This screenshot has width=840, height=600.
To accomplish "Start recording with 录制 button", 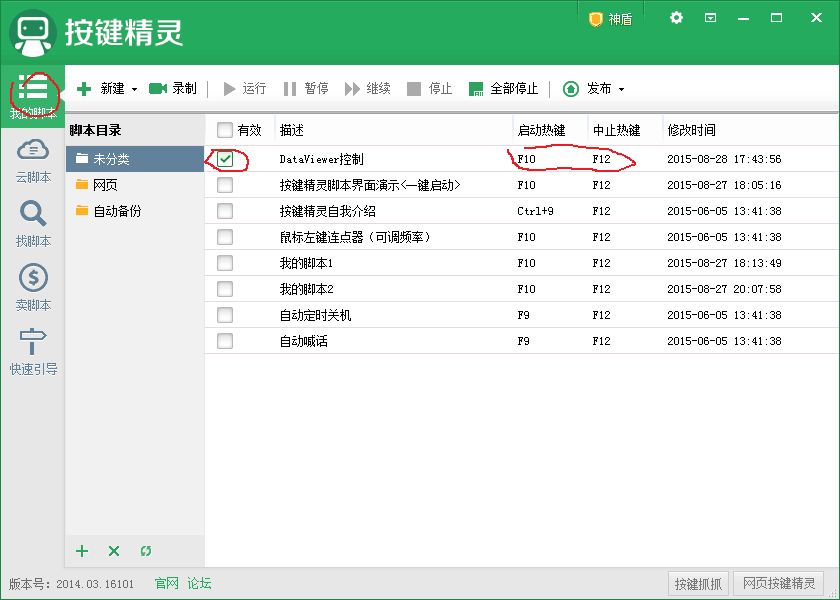I will click(172, 88).
